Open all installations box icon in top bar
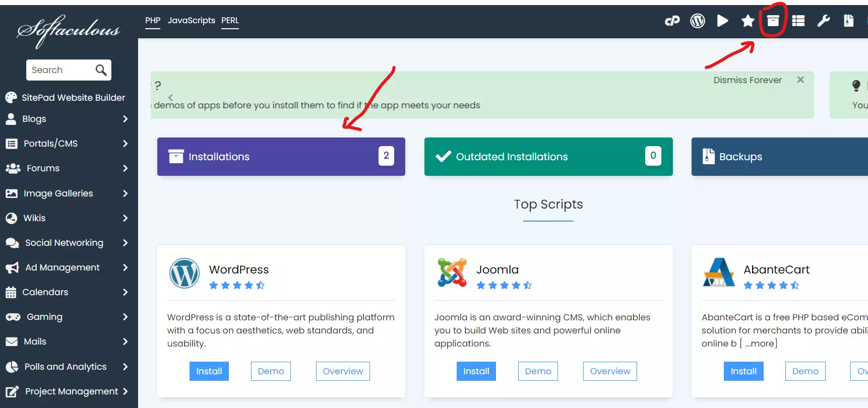This screenshot has height=408, width=868. [x=773, y=21]
